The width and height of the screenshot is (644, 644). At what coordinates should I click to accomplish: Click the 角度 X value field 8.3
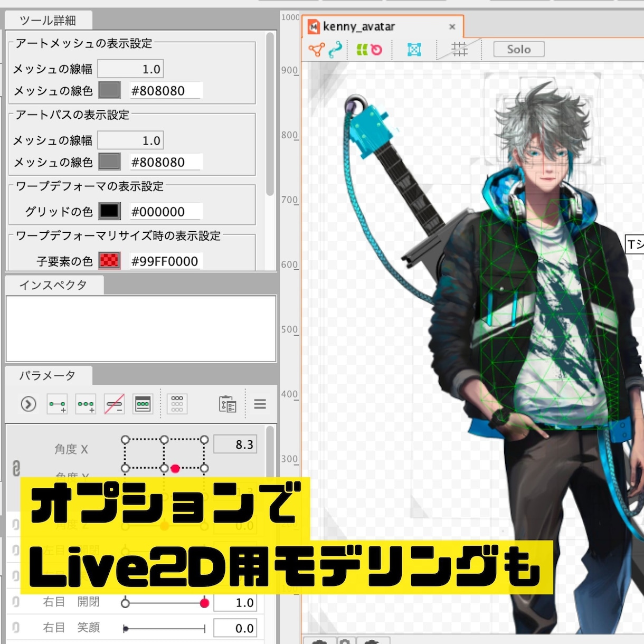pos(235,444)
